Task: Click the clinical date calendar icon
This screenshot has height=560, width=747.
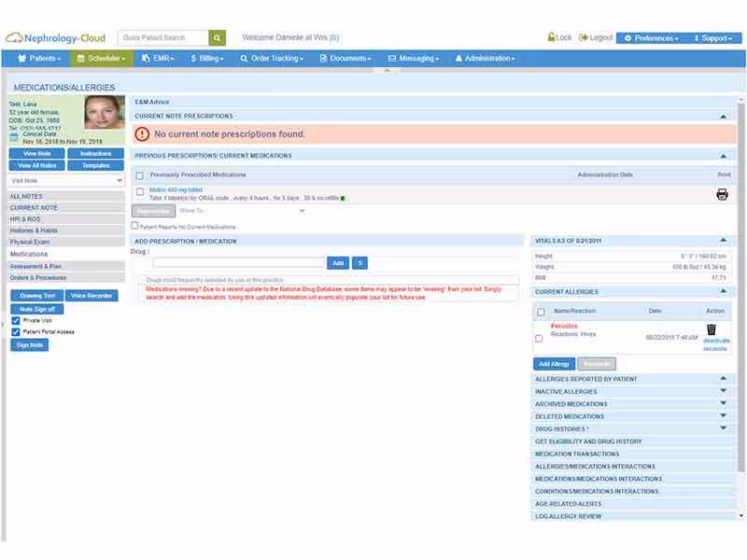Action: click(14, 137)
